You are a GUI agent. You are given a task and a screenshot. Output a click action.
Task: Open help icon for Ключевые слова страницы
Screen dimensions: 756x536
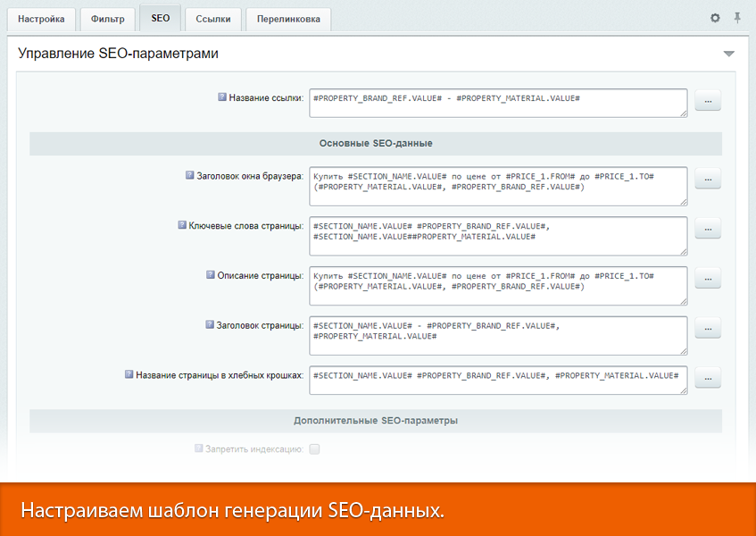pos(182,225)
